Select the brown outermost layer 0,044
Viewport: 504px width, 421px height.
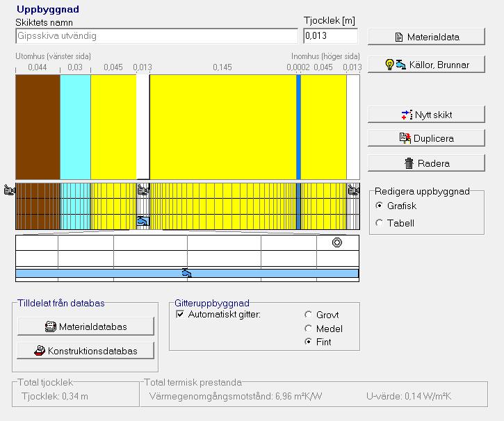[38, 127]
